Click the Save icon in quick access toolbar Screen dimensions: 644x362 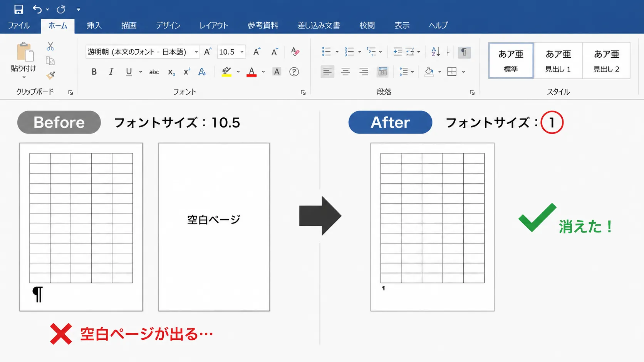pos(18,9)
